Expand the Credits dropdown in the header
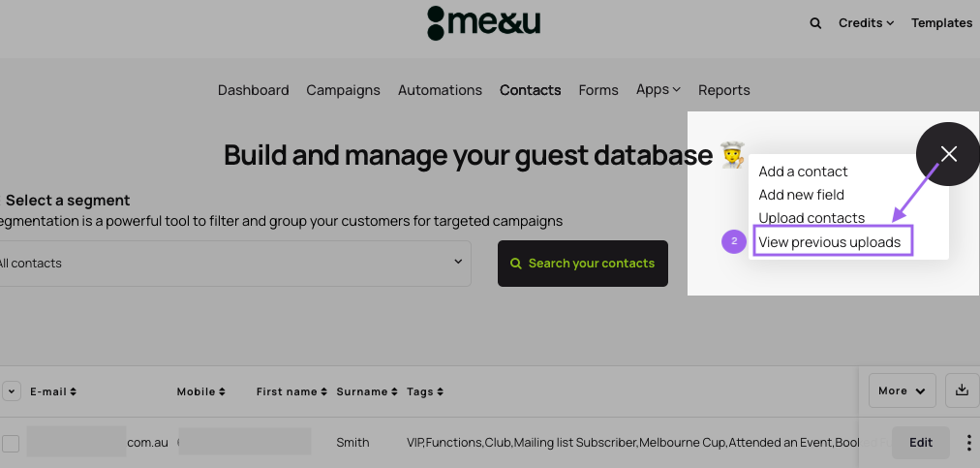The image size is (980, 468). pyautogui.click(x=866, y=23)
